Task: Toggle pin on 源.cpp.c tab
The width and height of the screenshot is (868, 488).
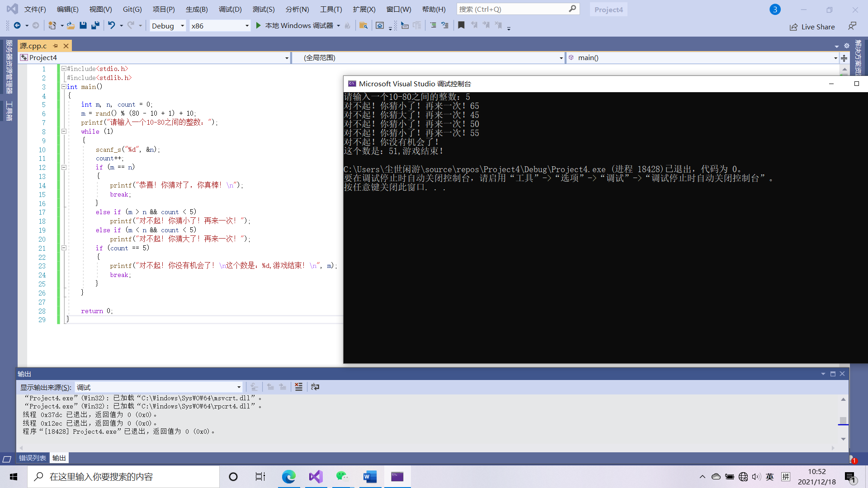Action: [55, 46]
